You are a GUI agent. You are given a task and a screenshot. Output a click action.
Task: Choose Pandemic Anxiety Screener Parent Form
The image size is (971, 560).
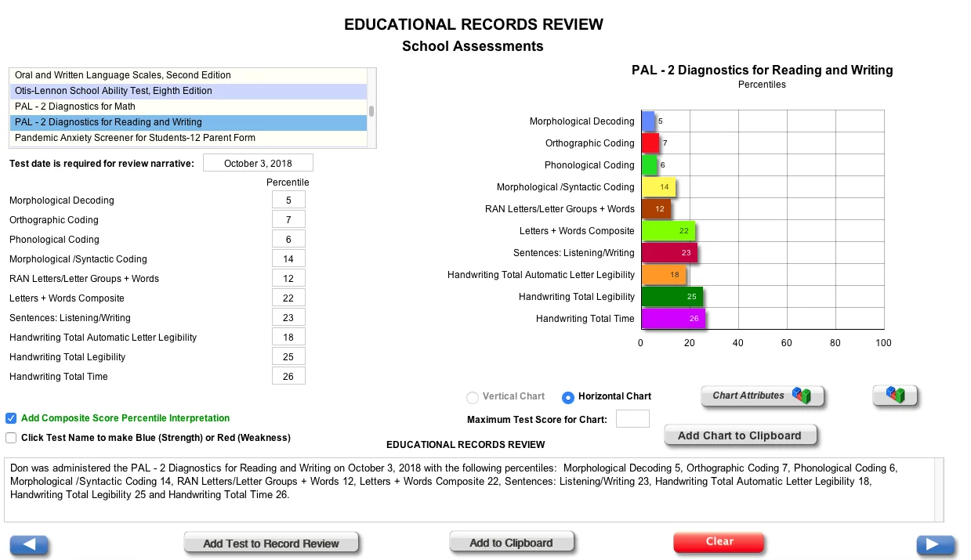188,138
